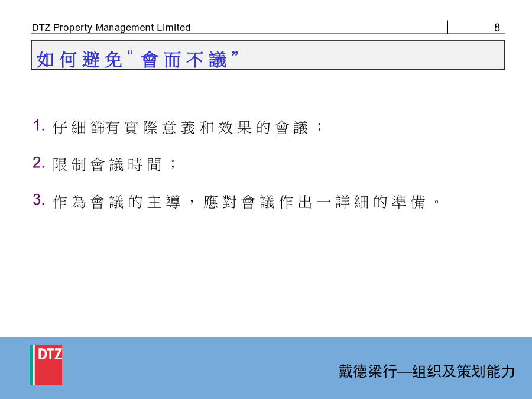Click the purple list number '1.'
Image resolution: width=532 pixels, height=399 pixels.
[x=38, y=125]
